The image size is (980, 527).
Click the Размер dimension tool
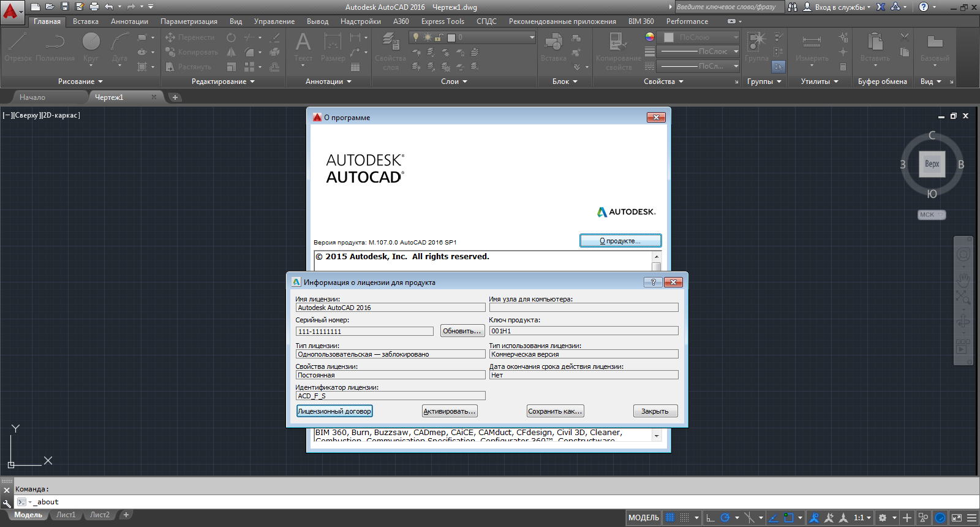pyautogui.click(x=333, y=47)
